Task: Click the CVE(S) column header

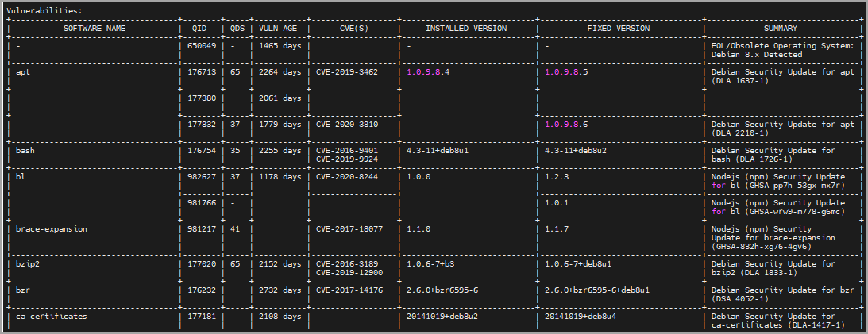Action: [353, 29]
